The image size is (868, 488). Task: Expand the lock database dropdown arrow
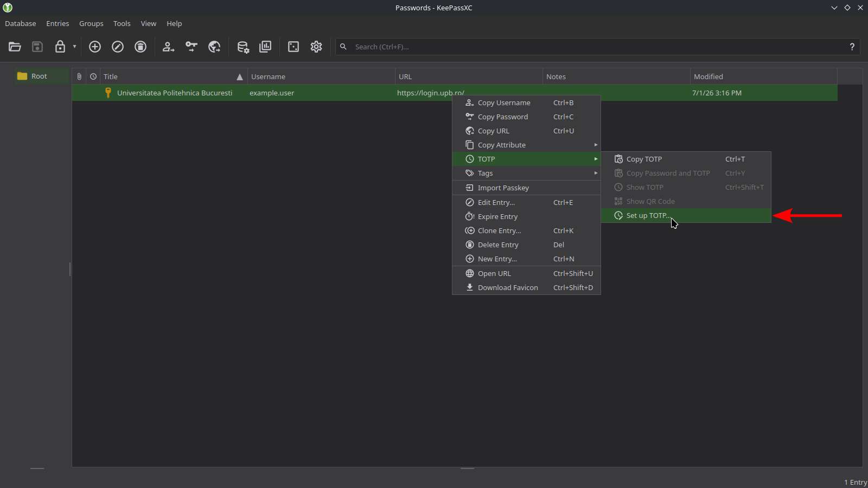(x=75, y=47)
